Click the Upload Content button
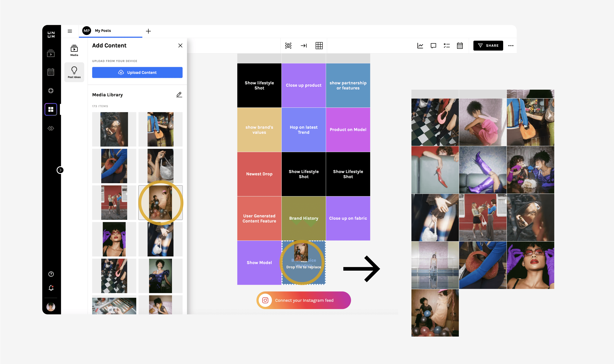Screen dimensions: 614x364 (x=137, y=72)
